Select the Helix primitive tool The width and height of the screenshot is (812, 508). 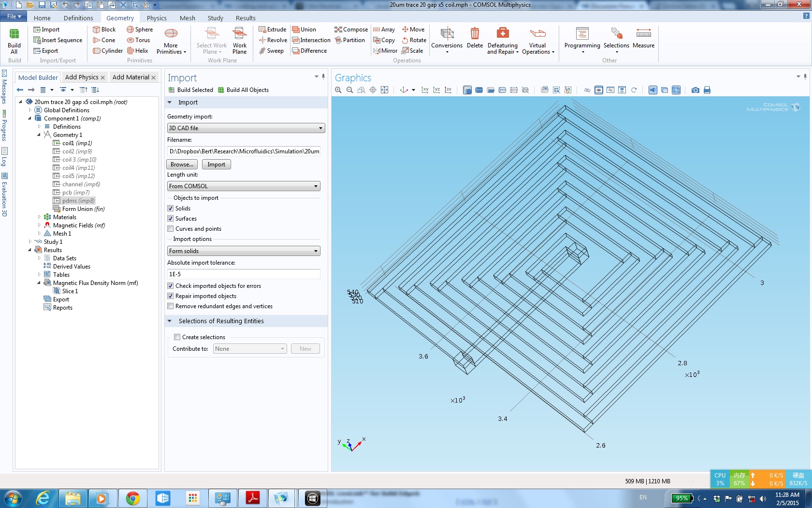pos(137,51)
